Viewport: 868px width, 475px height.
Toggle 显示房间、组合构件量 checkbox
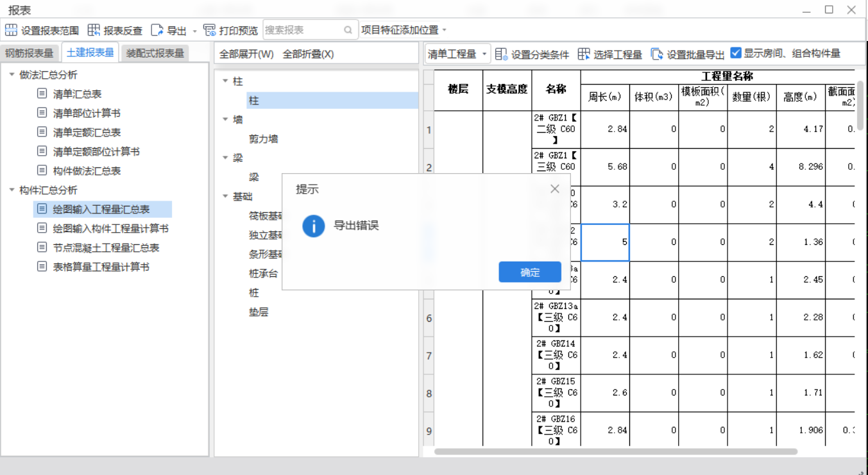coord(736,53)
